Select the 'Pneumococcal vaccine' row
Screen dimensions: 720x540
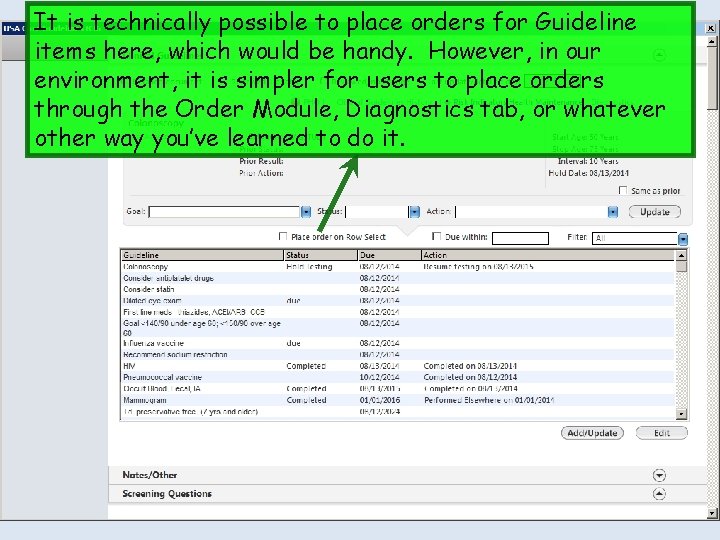click(x=398, y=377)
